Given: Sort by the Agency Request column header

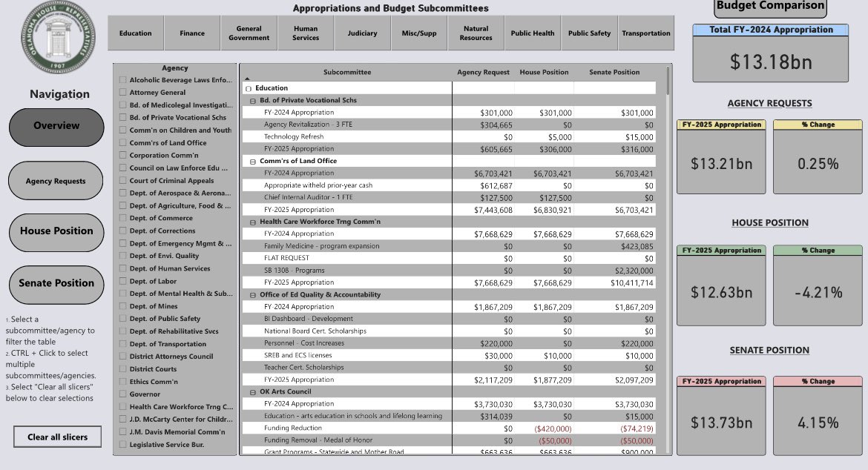Looking at the screenshot, I should tap(483, 72).
